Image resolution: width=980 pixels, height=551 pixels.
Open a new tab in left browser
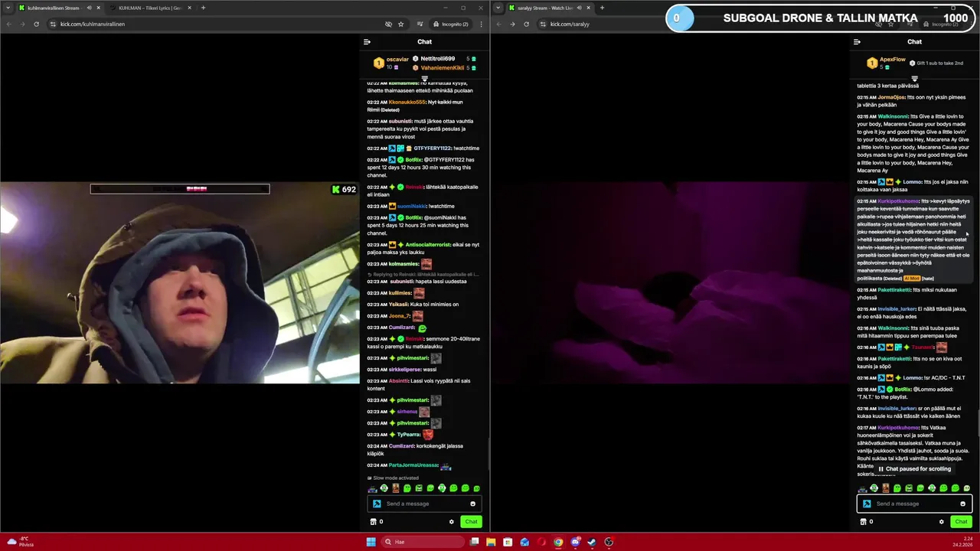coord(203,8)
